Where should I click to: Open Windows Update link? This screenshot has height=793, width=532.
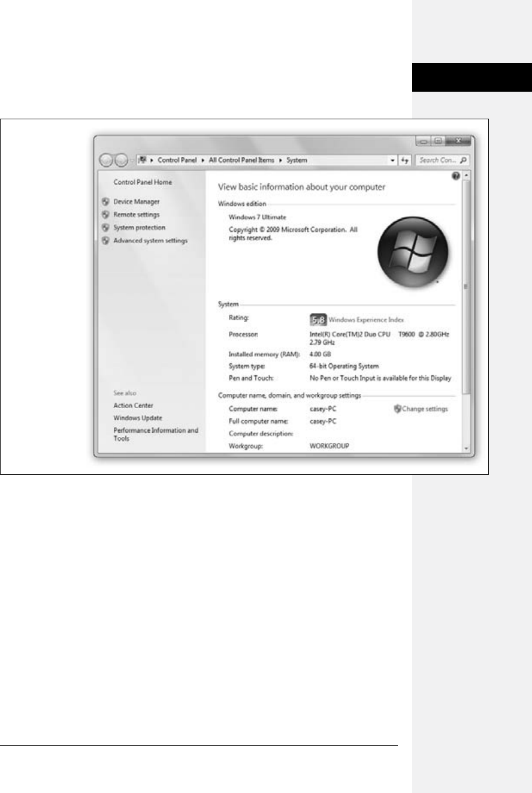point(138,418)
